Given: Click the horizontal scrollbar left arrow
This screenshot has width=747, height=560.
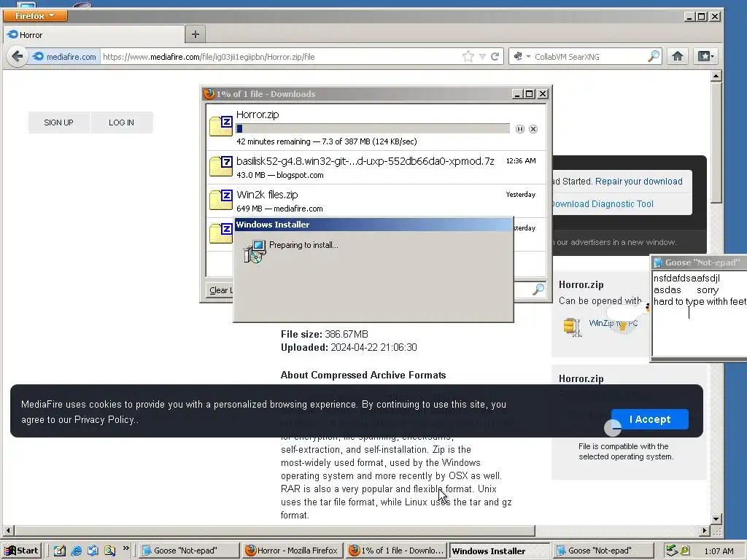Looking at the screenshot, I should 8,530.
